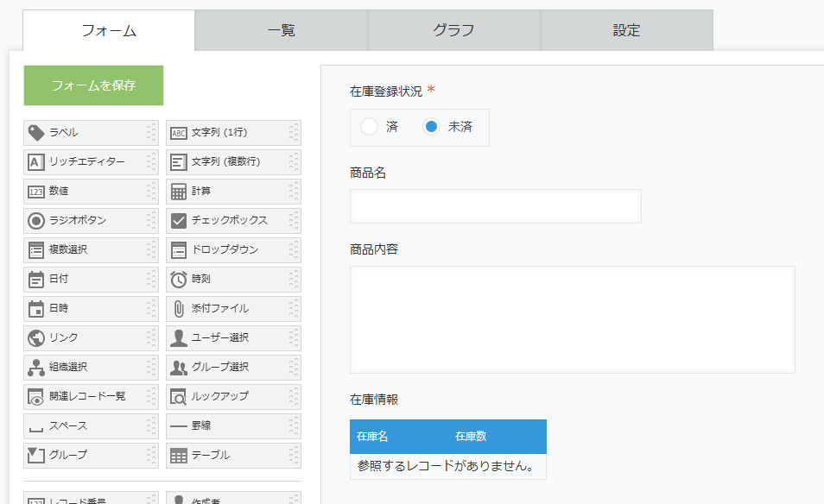Choose the 数値 123 icon
This screenshot has height=504, width=824.
pos(36,192)
